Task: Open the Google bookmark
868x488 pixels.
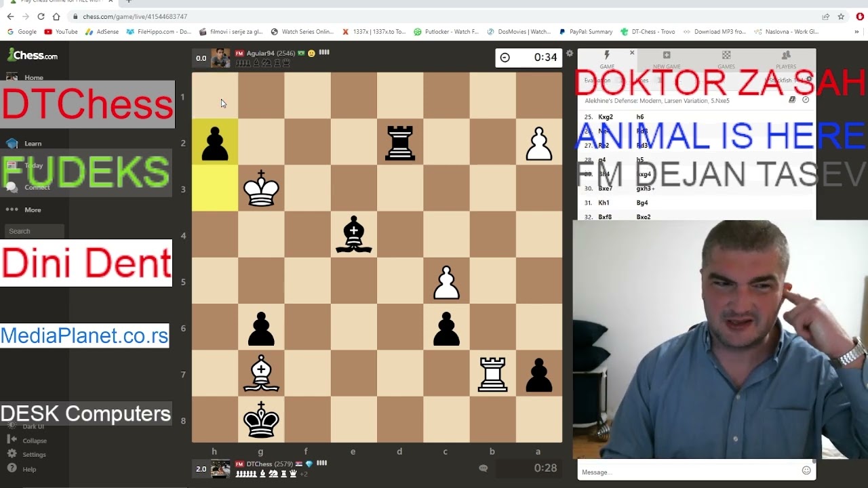Action: (22, 32)
